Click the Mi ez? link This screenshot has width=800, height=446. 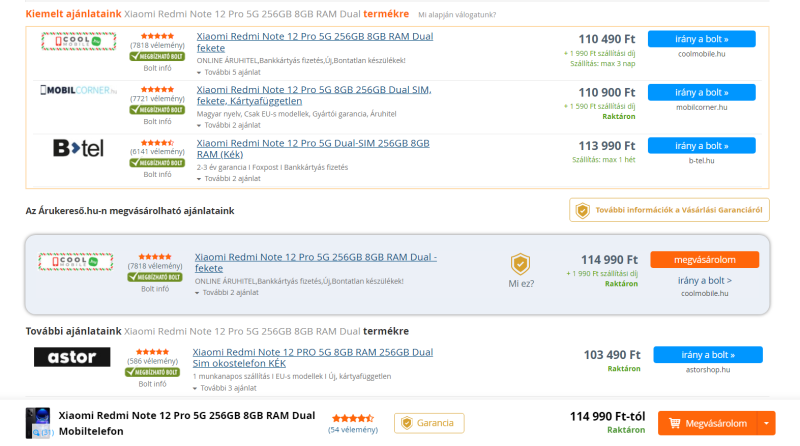point(521,284)
